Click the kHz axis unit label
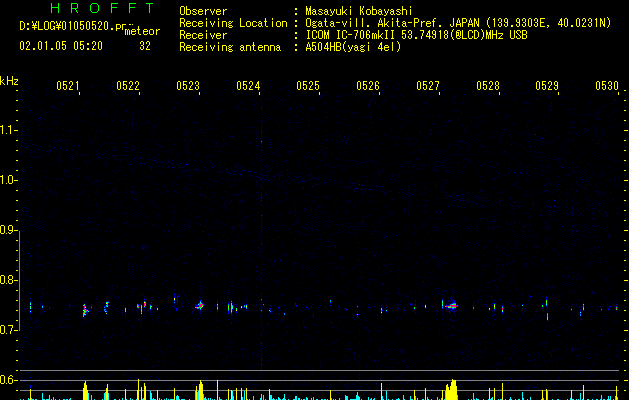Image resolution: width=629 pixels, height=400 pixels. pos(9,81)
